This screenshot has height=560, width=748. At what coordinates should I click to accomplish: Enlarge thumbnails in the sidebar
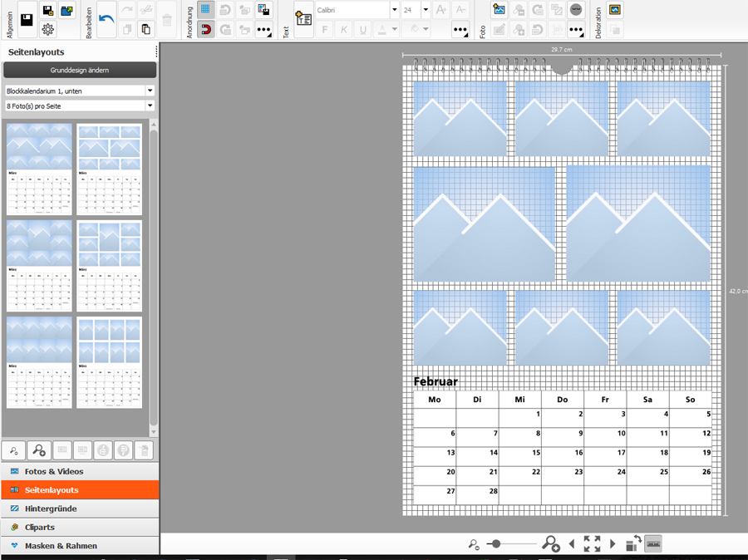click(38, 450)
